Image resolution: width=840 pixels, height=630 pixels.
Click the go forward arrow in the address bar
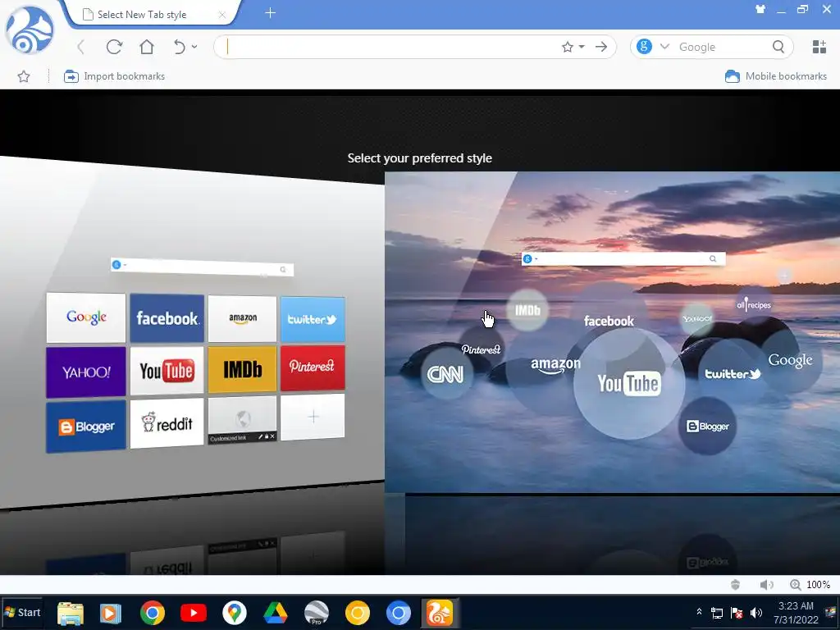(601, 47)
